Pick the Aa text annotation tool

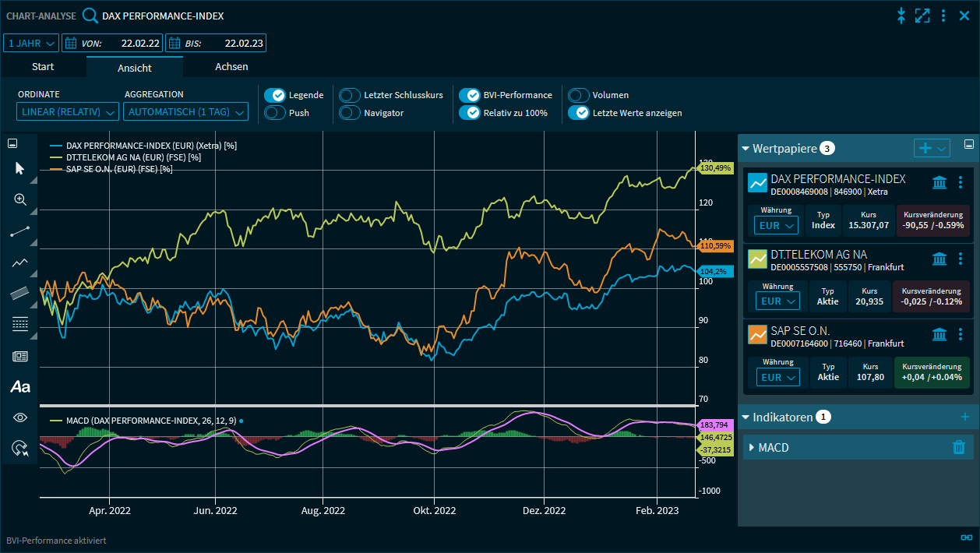coord(20,386)
